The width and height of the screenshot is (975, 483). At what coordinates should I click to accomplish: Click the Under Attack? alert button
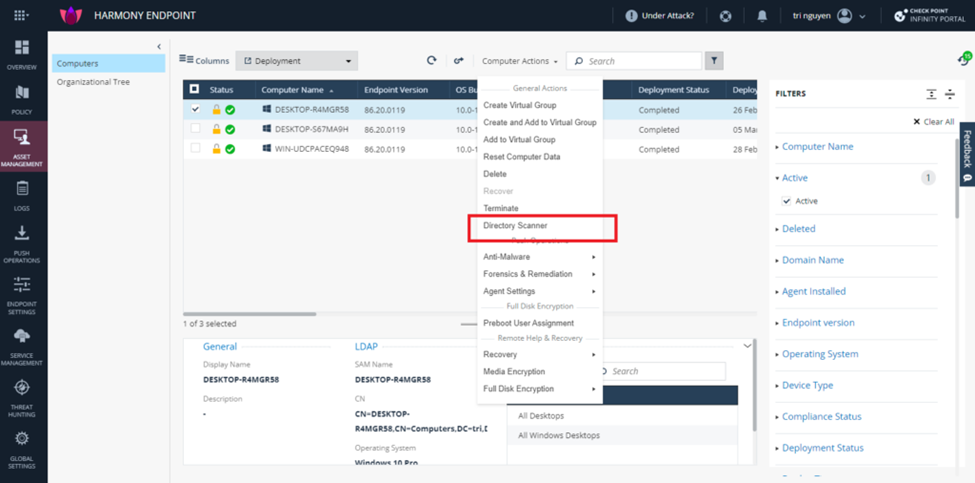(x=660, y=16)
